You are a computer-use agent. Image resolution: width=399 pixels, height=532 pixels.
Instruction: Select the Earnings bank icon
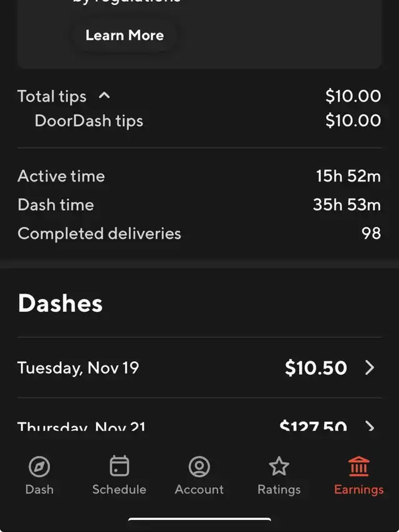(358, 467)
